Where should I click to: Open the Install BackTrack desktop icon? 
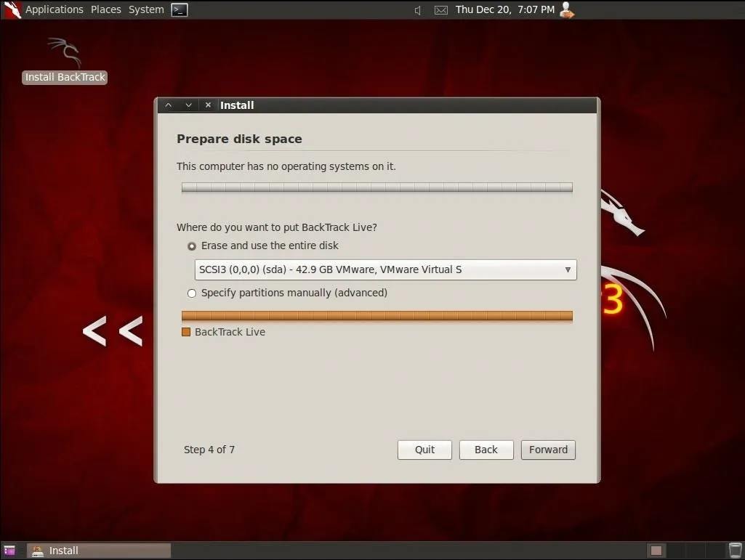[65, 61]
